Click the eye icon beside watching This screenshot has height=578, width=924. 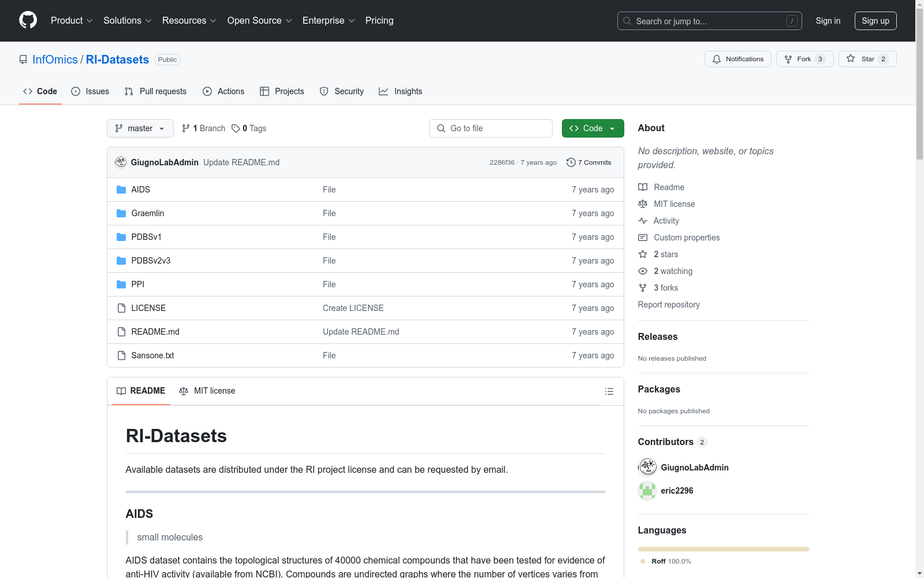[643, 271]
